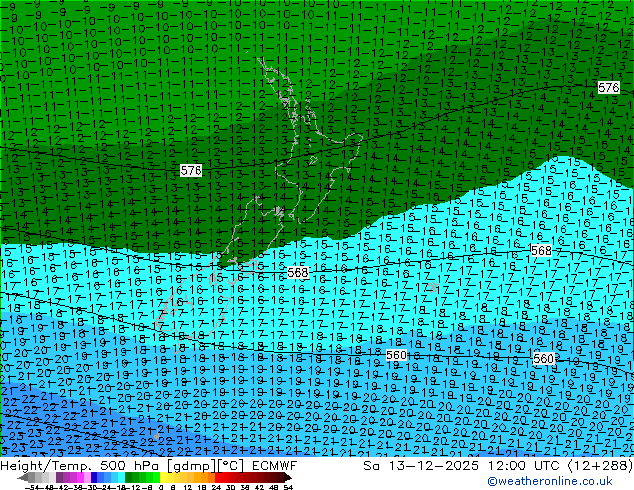634x490 pixels.
Task: Click the grey left arrow end of the color scale
Action: click(x=23, y=477)
